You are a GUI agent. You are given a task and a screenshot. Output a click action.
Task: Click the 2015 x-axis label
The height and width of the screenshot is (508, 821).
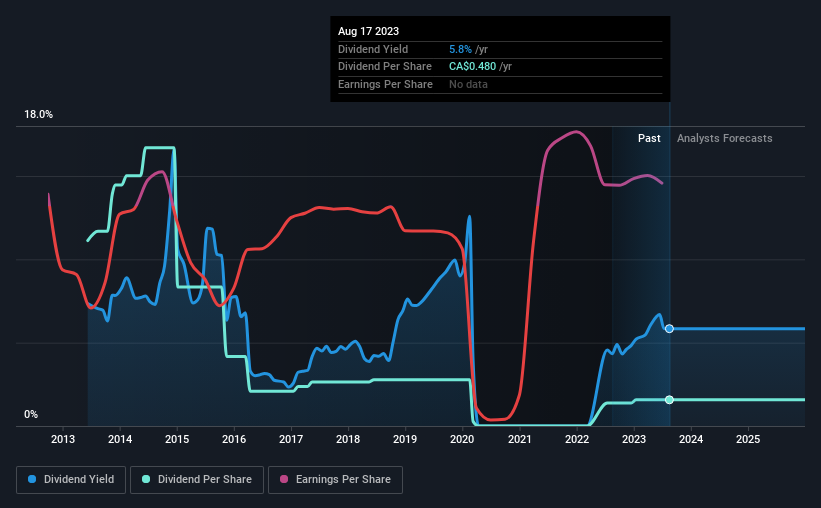click(177, 439)
